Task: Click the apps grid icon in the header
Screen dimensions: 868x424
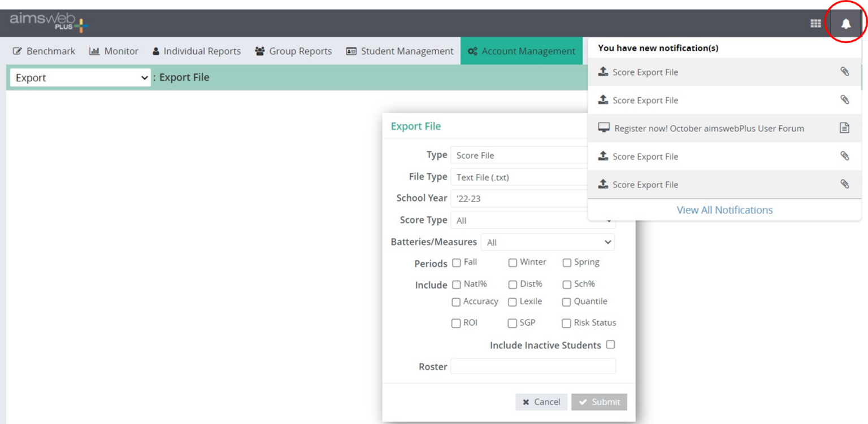Action: click(815, 24)
